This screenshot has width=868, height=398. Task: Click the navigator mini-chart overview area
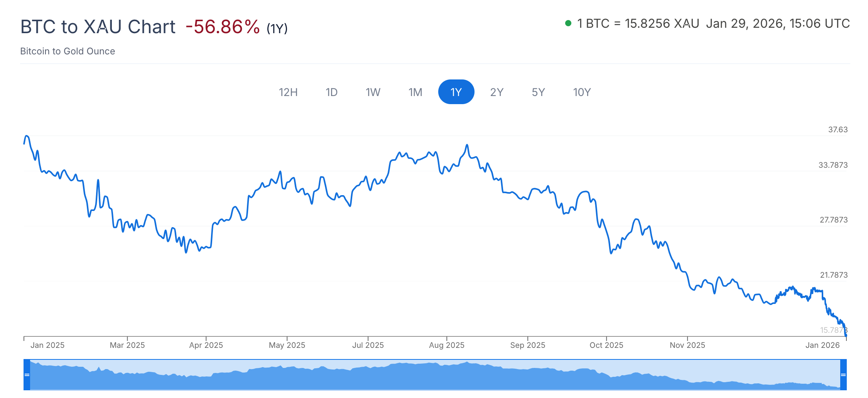click(435, 375)
